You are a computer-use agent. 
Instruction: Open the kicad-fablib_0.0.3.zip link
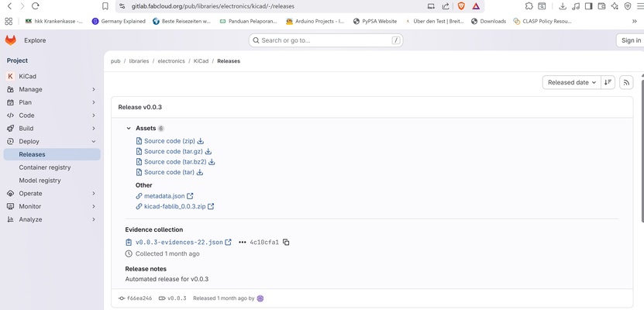(174, 206)
